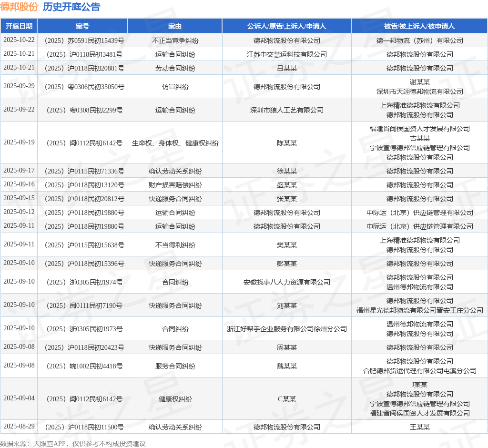Click the 财产损害赔偿纠纷 cause cell

click(175, 185)
